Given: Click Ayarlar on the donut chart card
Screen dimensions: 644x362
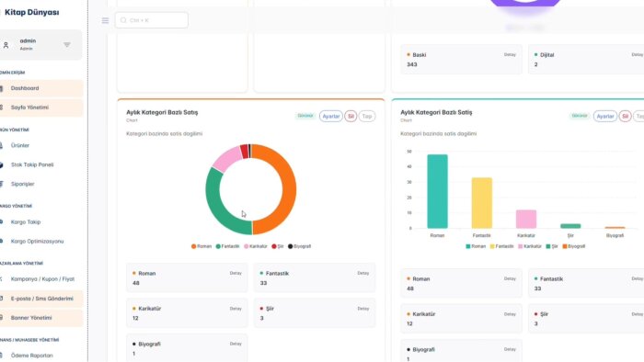Looking at the screenshot, I should coord(330,117).
